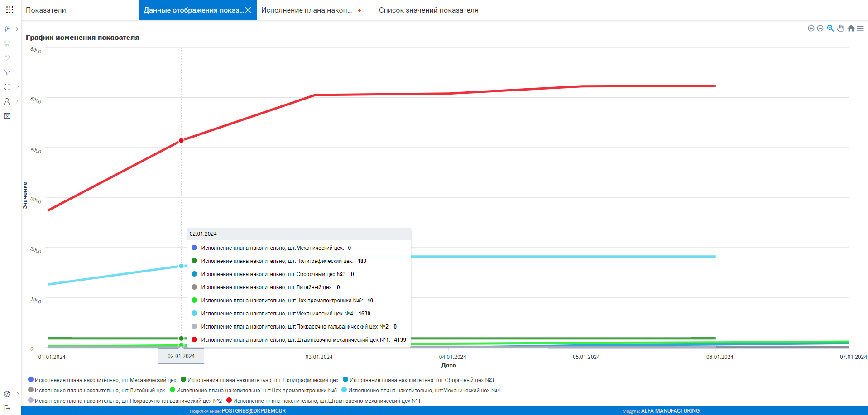
Task: Expand the lightning actions chevron
Action: [x=17, y=29]
